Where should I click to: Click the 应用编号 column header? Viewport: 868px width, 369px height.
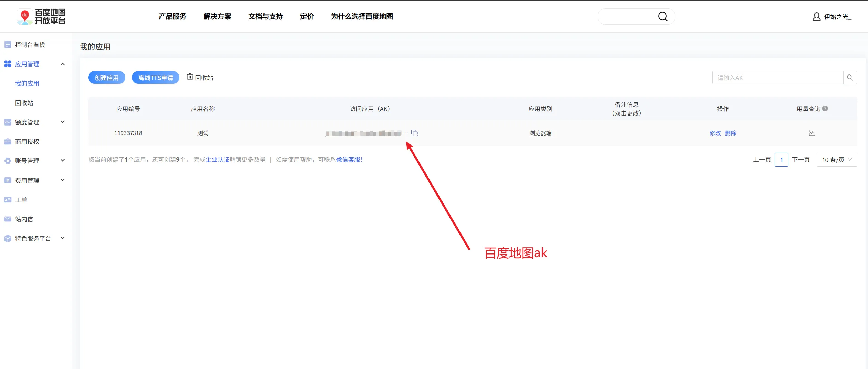pyautogui.click(x=128, y=109)
